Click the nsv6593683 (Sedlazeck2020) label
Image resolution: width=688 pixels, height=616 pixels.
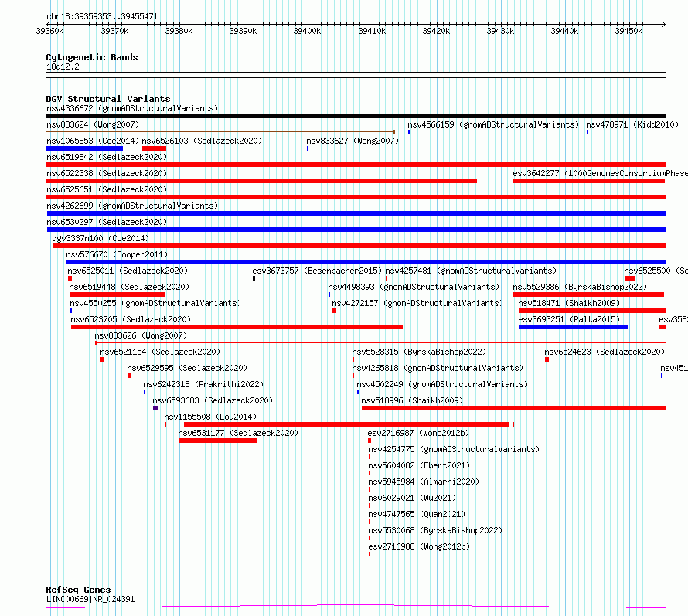(x=213, y=400)
